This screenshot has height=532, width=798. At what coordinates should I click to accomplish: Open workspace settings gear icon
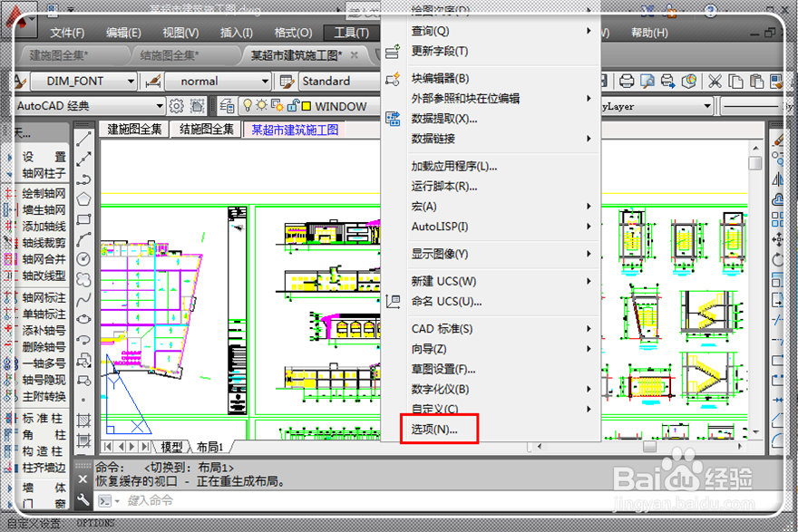pos(176,106)
